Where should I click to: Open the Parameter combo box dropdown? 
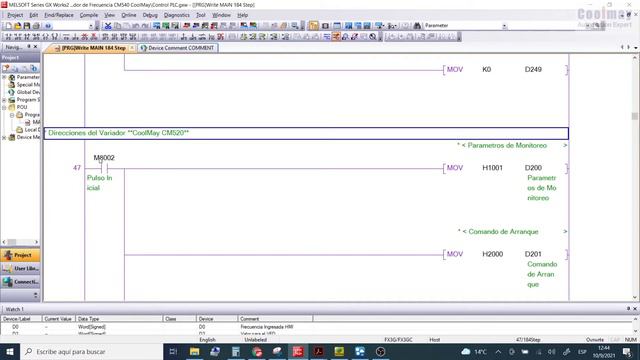click(504, 26)
